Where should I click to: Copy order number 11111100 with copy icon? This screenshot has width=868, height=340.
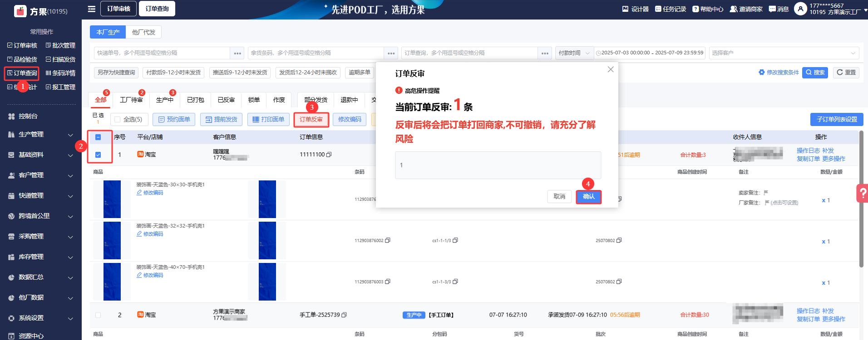tap(329, 155)
